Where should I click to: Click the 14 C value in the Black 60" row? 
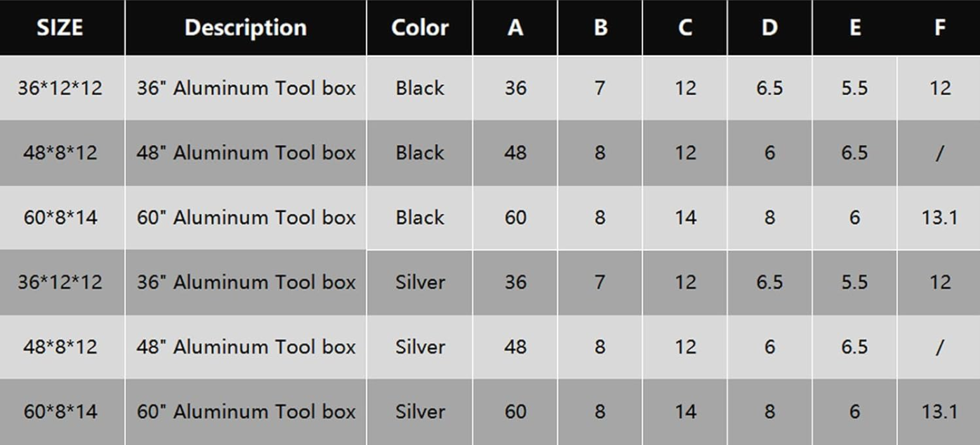point(685,218)
